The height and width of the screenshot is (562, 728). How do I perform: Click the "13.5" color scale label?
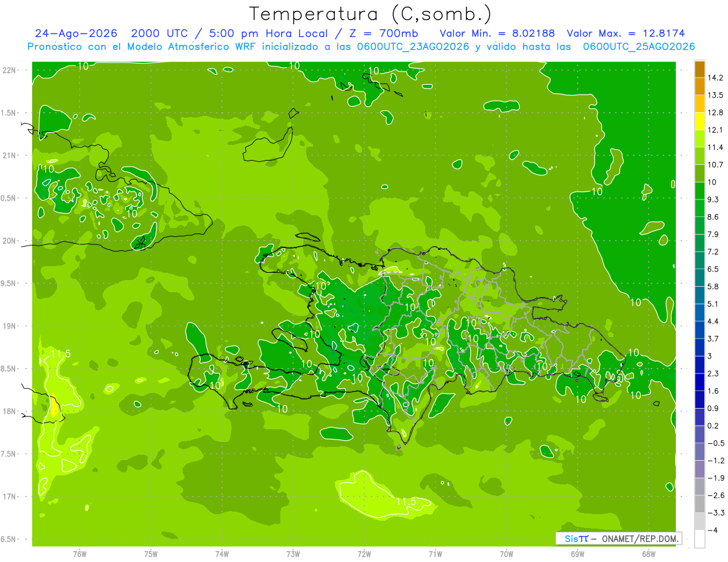(x=715, y=95)
